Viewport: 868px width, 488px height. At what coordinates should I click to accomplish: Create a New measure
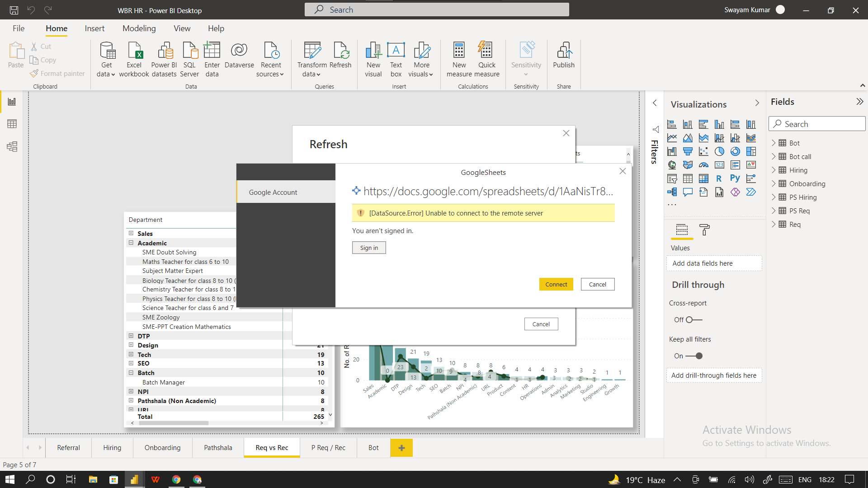click(x=459, y=59)
